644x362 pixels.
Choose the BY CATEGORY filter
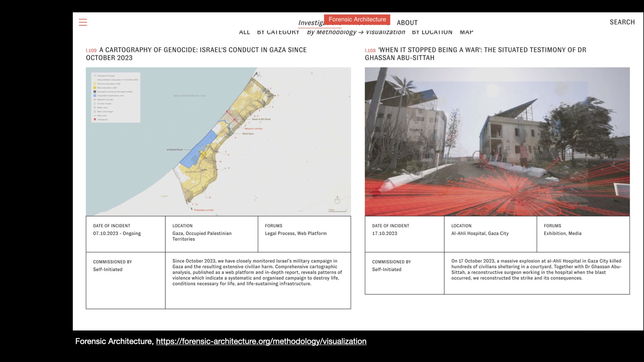coord(278,32)
